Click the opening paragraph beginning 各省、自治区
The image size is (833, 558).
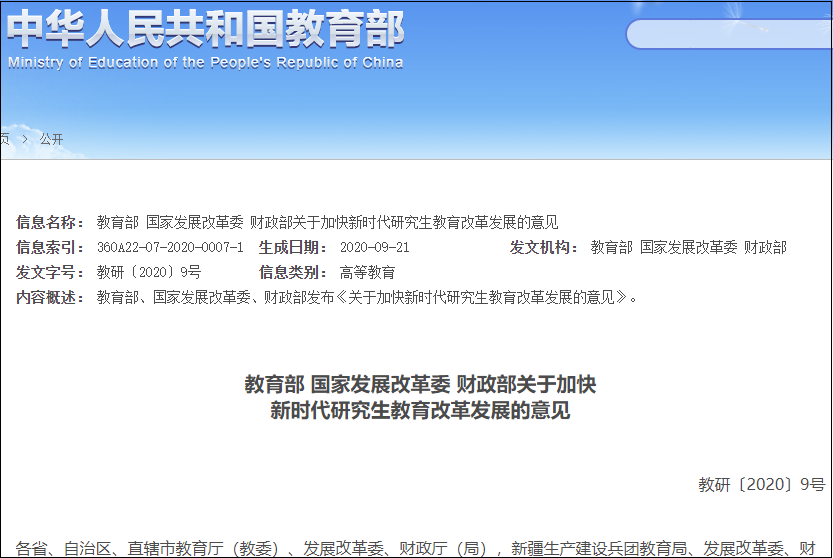tap(416, 548)
